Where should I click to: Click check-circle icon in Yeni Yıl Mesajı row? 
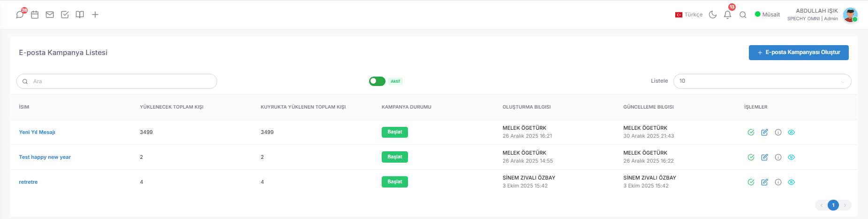(751, 132)
